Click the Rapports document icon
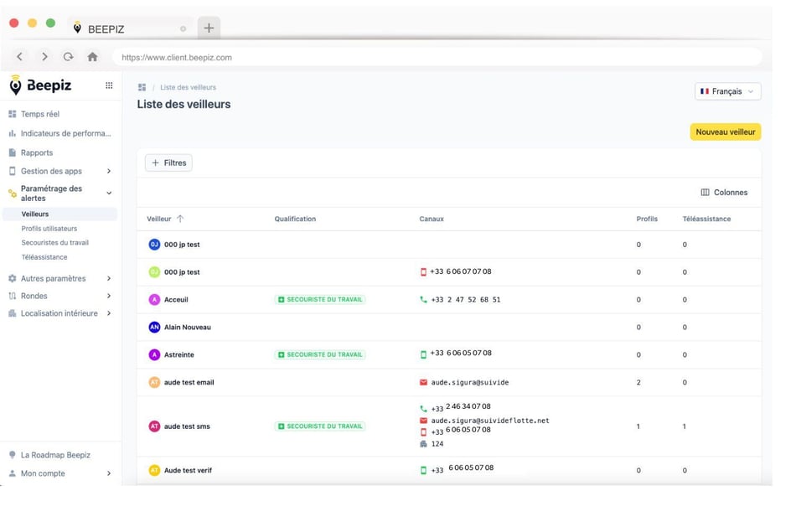Screen dimensions: 796x532 click(x=13, y=152)
